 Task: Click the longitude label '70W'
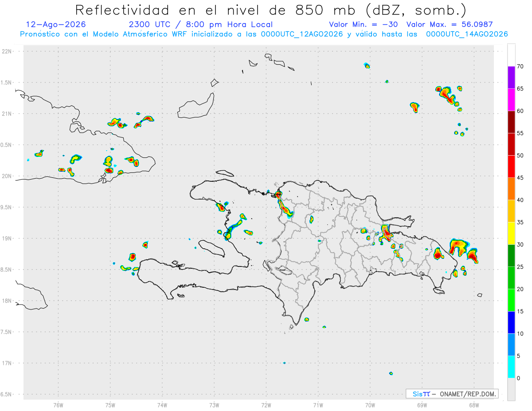[x=370, y=405]
